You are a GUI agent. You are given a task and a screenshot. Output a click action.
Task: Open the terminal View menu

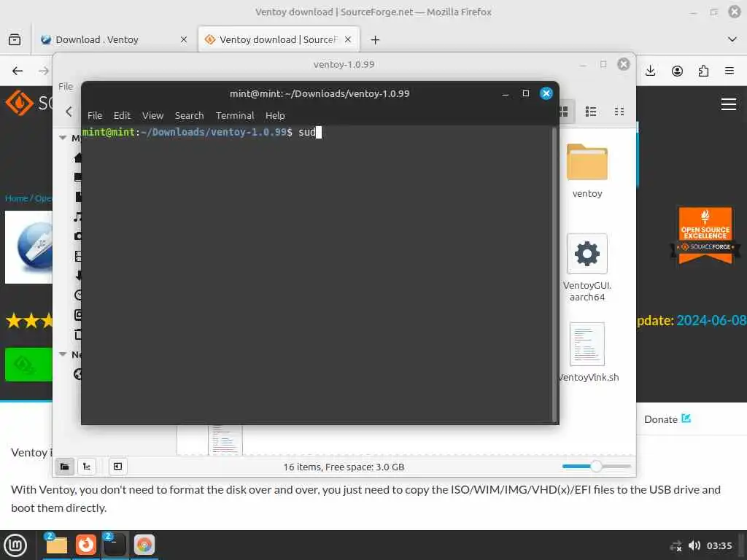(x=152, y=116)
